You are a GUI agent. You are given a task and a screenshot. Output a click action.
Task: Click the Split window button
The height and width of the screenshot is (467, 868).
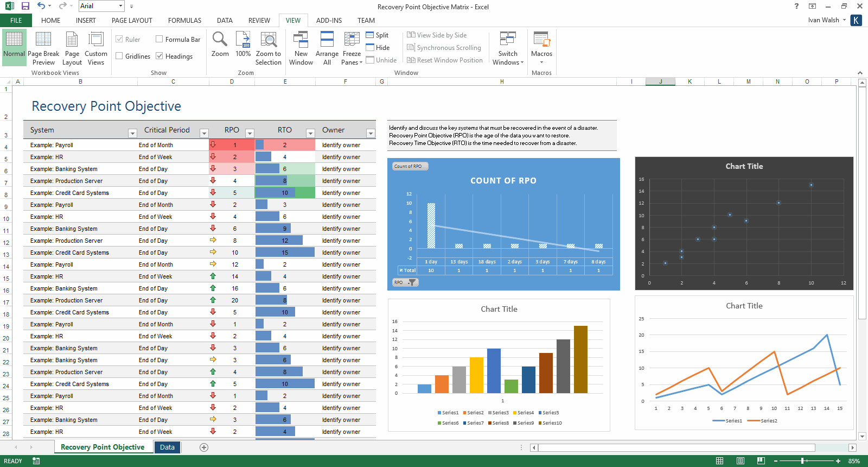[377, 35]
